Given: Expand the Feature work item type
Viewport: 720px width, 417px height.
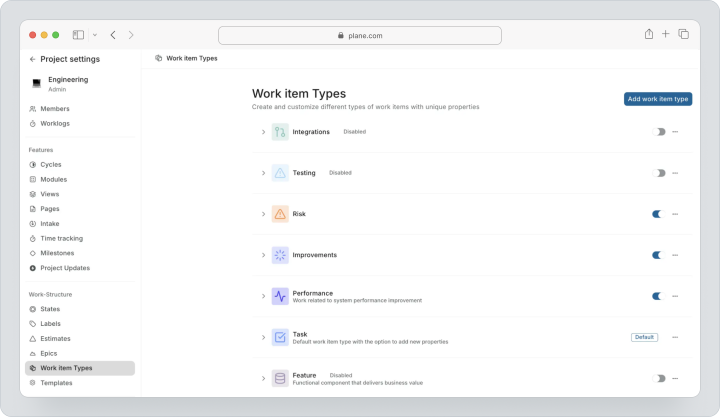Looking at the screenshot, I should (x=263, y=378).
